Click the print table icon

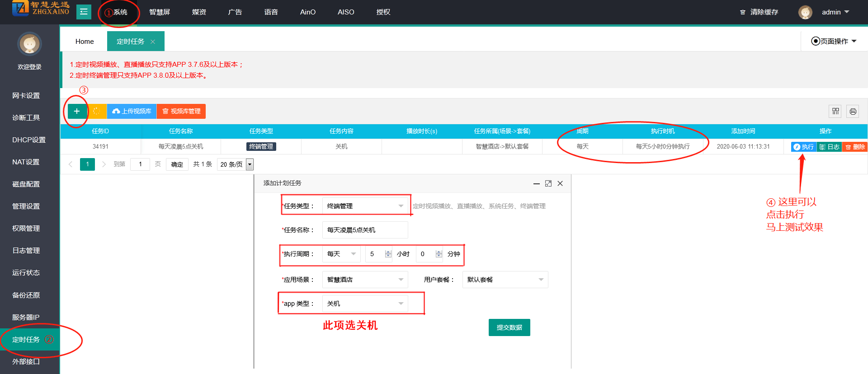(853, 111)
